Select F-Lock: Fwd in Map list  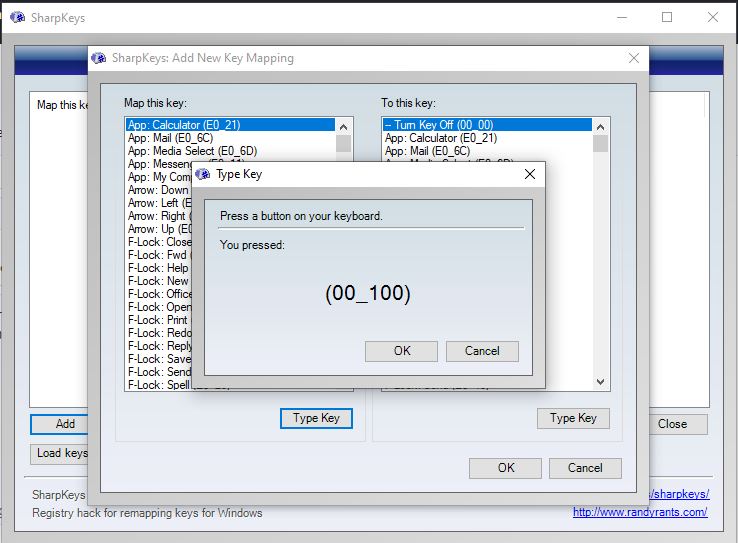point(159,255)
